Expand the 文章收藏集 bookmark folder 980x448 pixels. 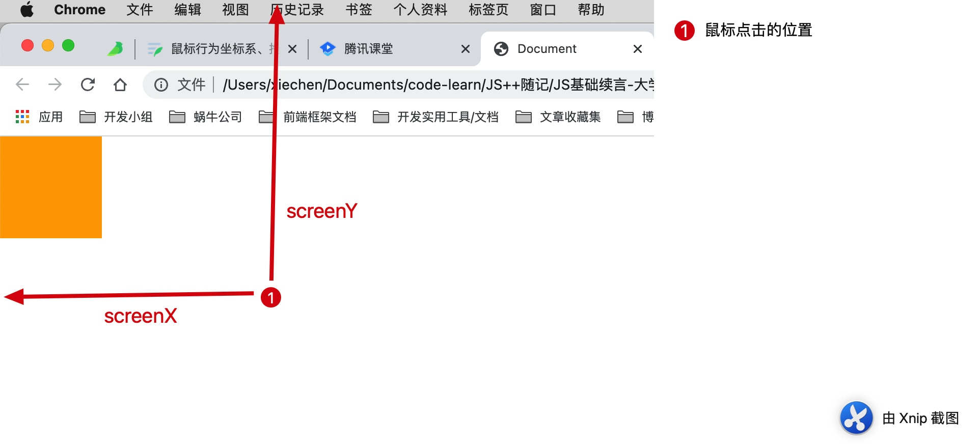click(x=558, y=117)
